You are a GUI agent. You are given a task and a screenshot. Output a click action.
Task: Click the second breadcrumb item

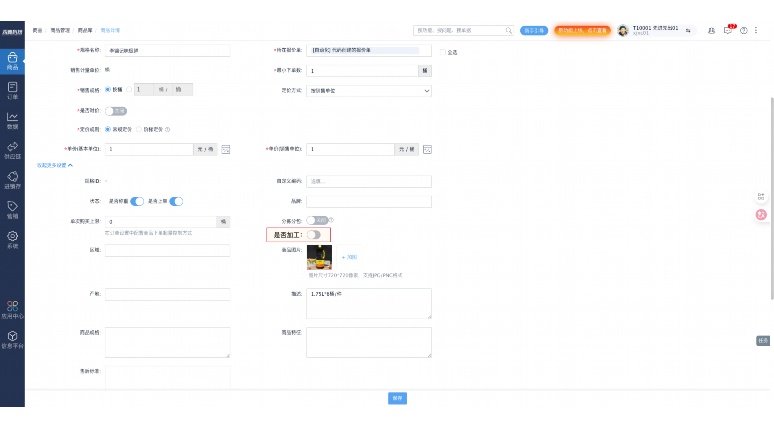click(60, 31)
